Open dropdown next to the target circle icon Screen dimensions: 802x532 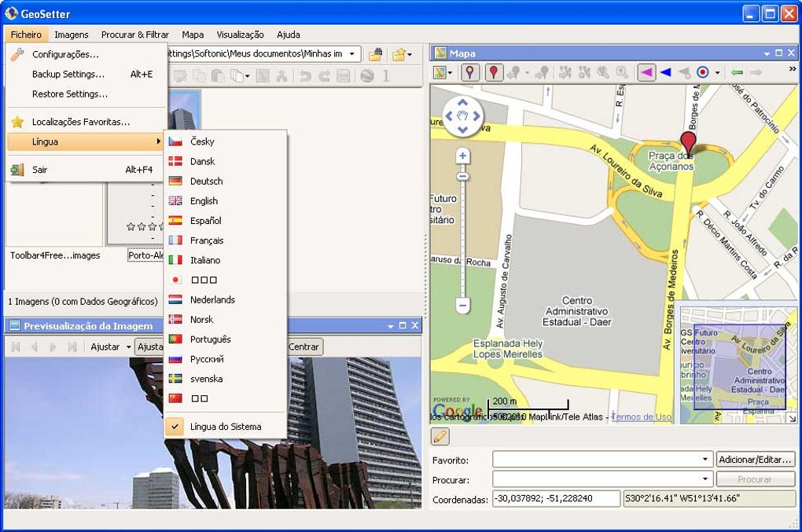coord(718,72)
